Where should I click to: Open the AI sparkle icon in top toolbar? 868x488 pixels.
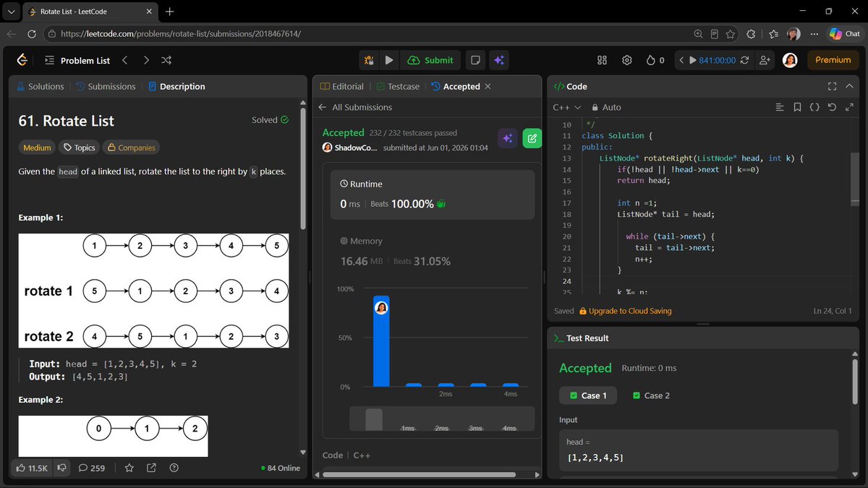tap(498, 60)
